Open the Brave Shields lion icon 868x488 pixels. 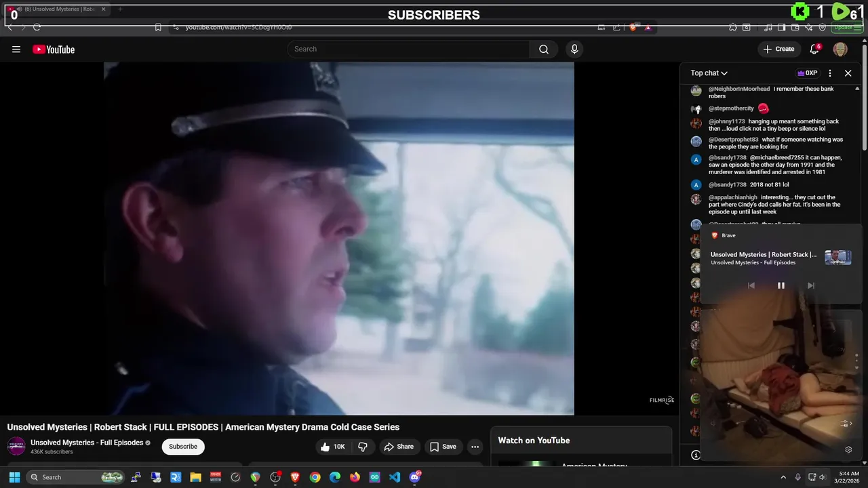pyautogui.click(x=633, y=27)
